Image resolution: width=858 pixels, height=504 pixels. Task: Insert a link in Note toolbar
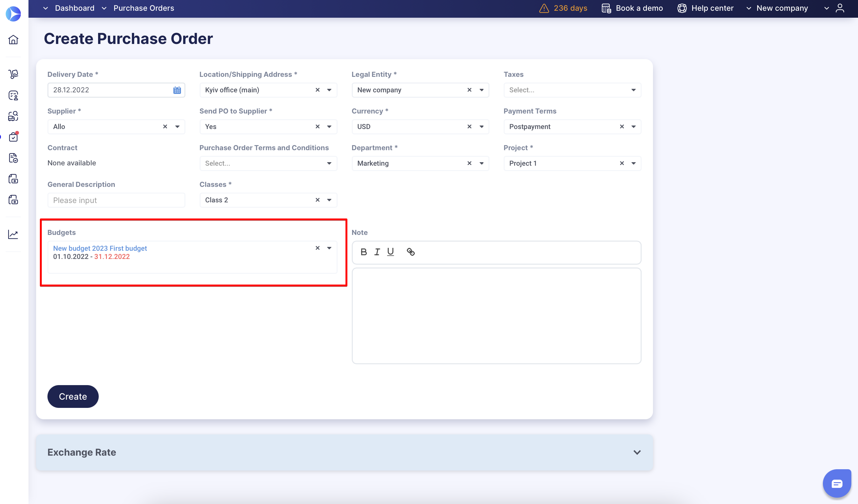tap(411, 252)
